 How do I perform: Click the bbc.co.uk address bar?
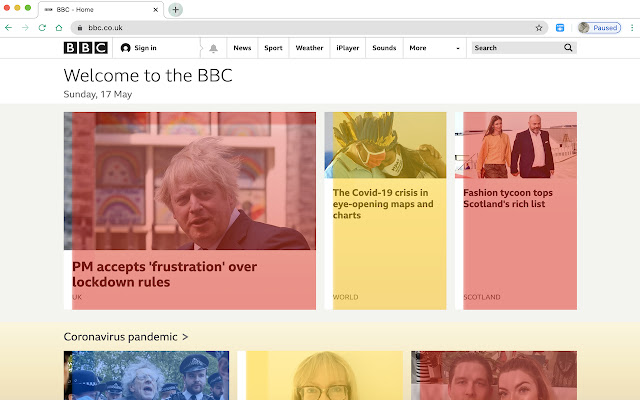[309, 28]
